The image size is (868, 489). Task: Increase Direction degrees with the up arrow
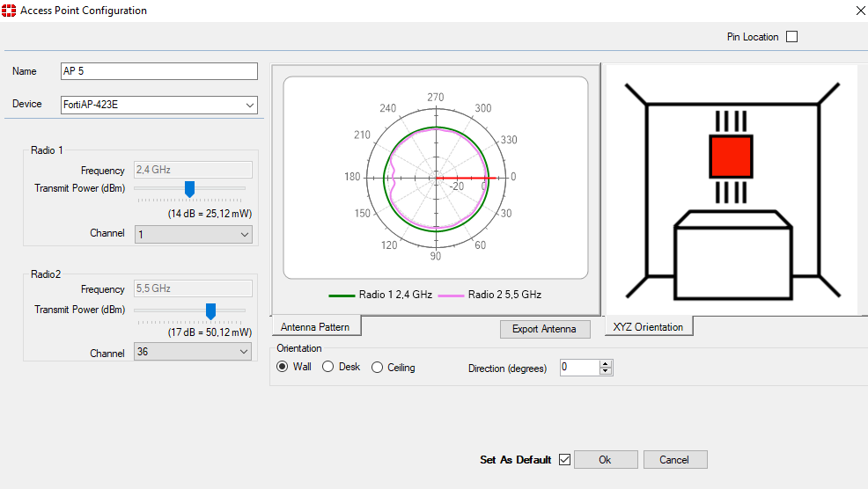[x=607, y=364]
